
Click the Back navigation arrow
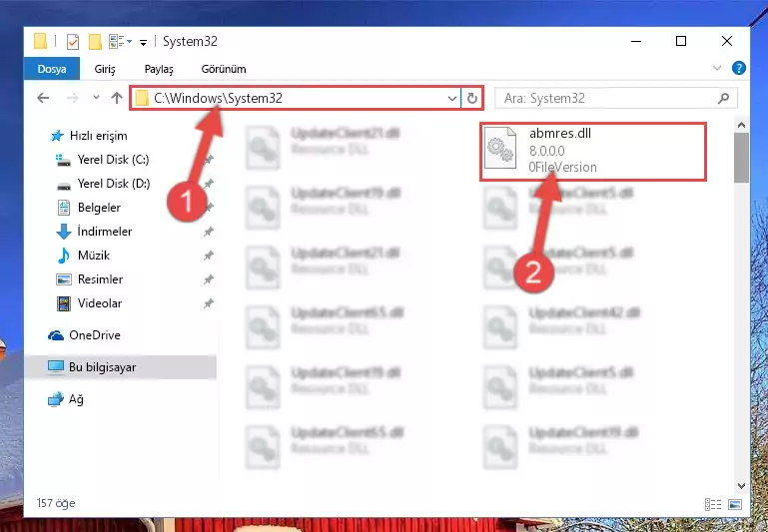click(x=43, y=98)
